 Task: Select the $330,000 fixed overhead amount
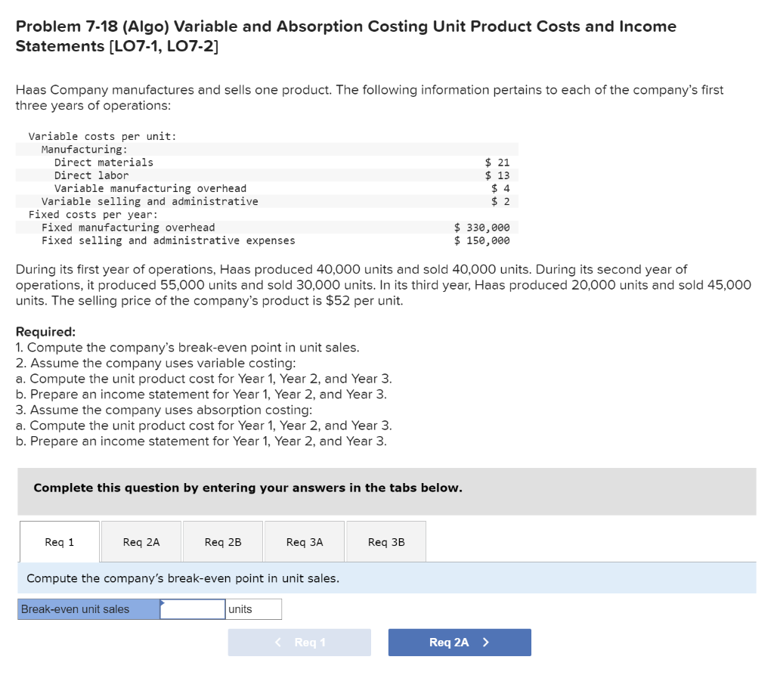[x=481, y=227]
